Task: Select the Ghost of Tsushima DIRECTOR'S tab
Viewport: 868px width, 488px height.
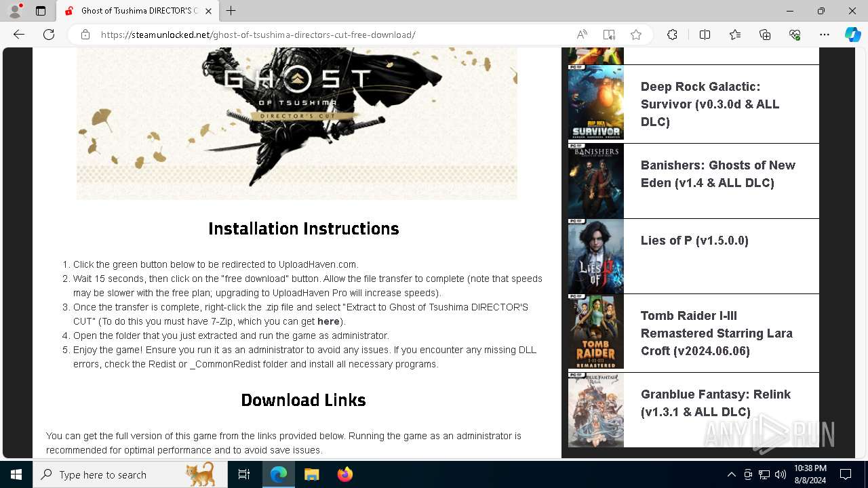Action: point(137,11)
